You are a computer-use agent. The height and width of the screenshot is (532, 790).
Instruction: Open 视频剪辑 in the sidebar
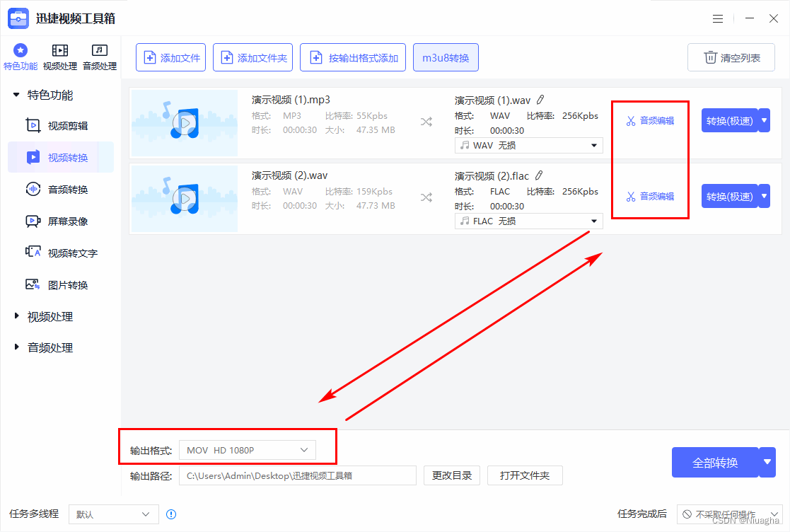(x=60, y=125)
